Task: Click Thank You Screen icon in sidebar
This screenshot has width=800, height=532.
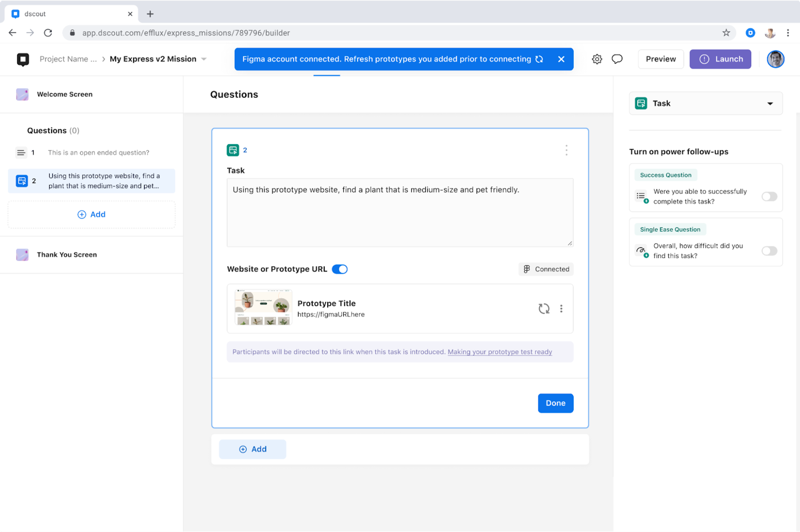Action: click(x=22, y=255)
